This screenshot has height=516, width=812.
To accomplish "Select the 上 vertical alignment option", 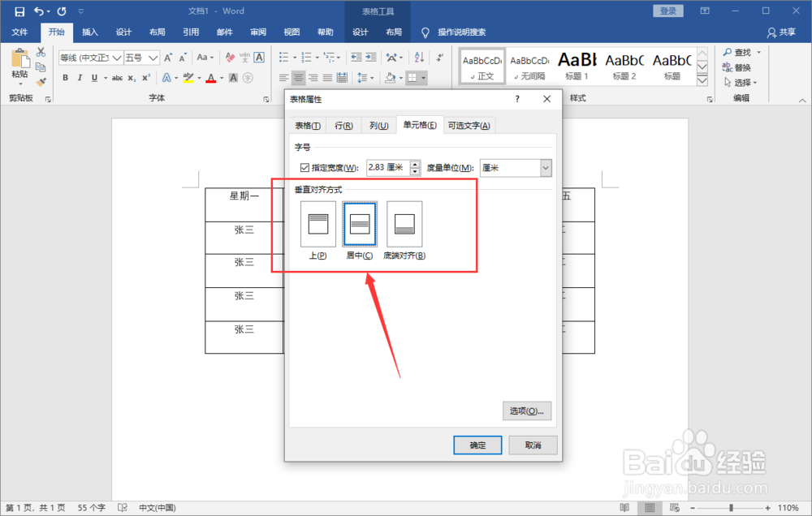I will (317, 225).
